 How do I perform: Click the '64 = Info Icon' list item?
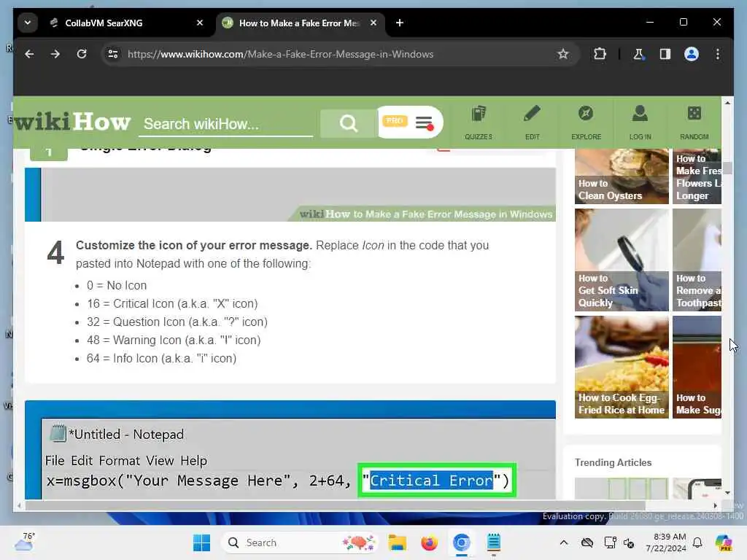point(161,358)
